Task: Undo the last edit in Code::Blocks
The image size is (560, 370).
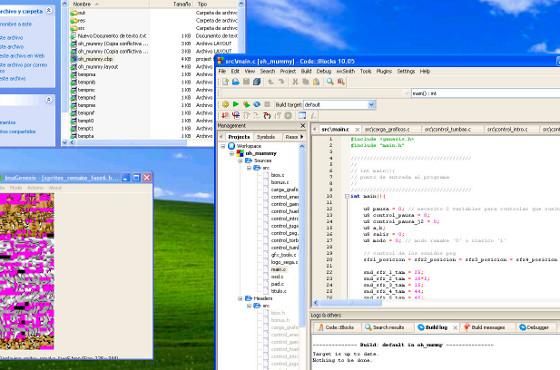Action: (271, 82)
